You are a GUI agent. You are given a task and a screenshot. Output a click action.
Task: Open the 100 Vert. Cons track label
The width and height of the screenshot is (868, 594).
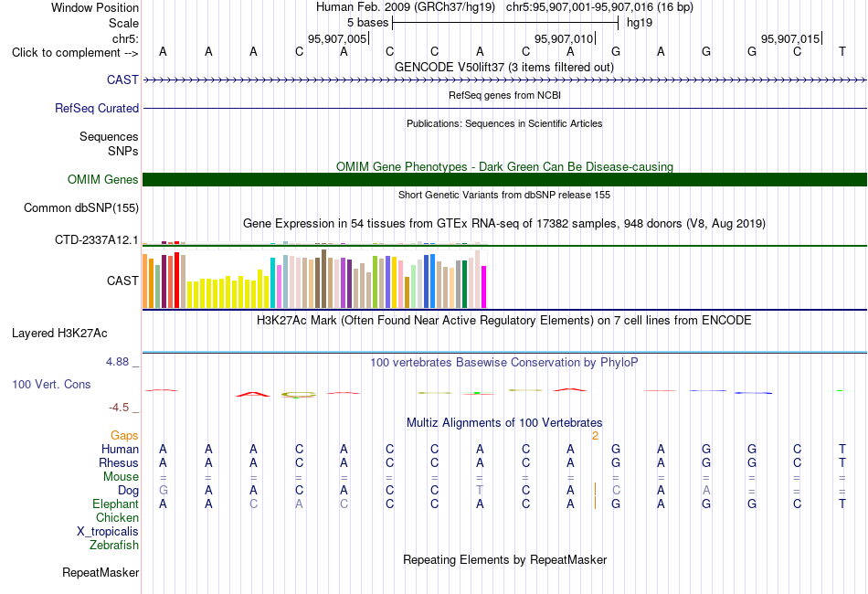click(x=51, y=384)
